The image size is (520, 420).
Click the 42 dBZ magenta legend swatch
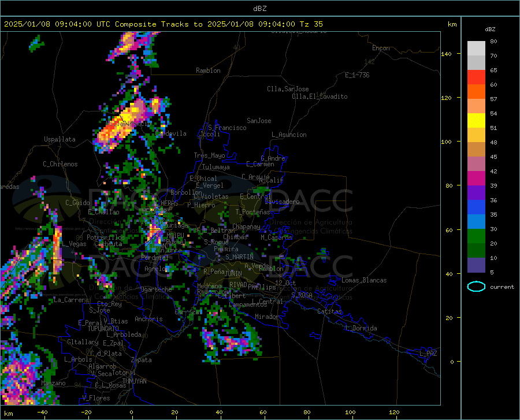(x=476, y=179)
